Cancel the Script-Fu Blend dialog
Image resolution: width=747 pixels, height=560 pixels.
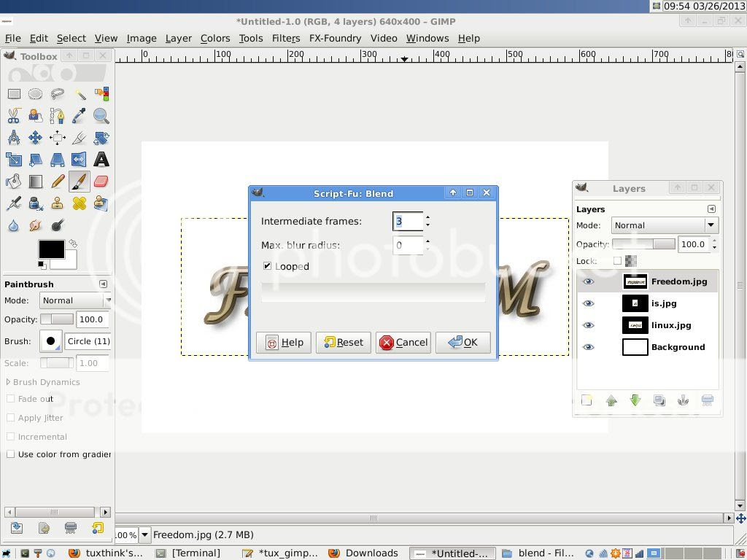(x=403, y=343)
